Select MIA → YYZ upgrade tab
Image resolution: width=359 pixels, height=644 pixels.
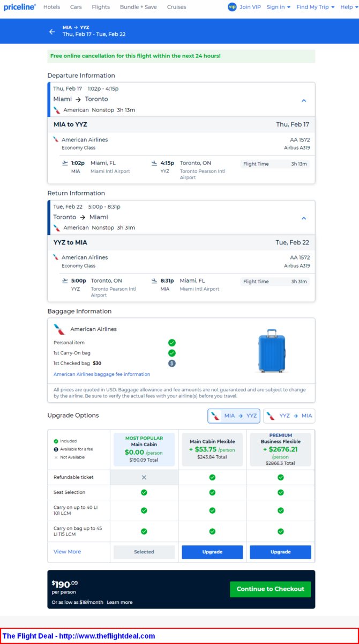[234, 416]
